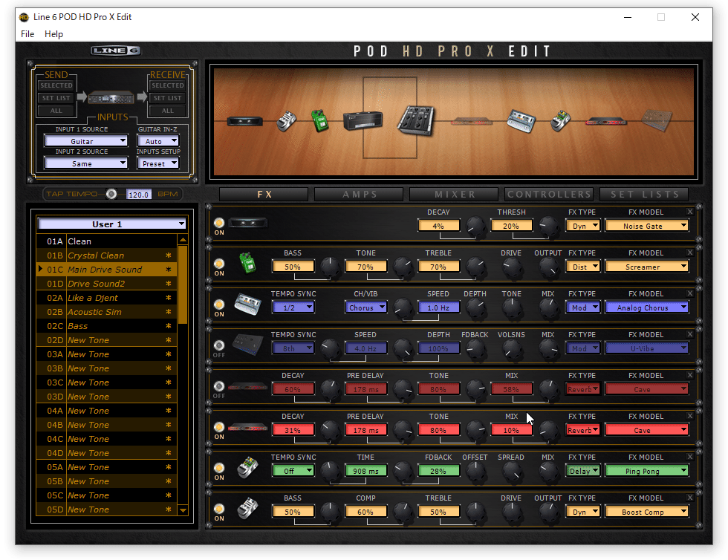Viewport: 728px width, 560px height.
Task: Turn on the bypassed Cave reverb switch
Action: [218, 386]
